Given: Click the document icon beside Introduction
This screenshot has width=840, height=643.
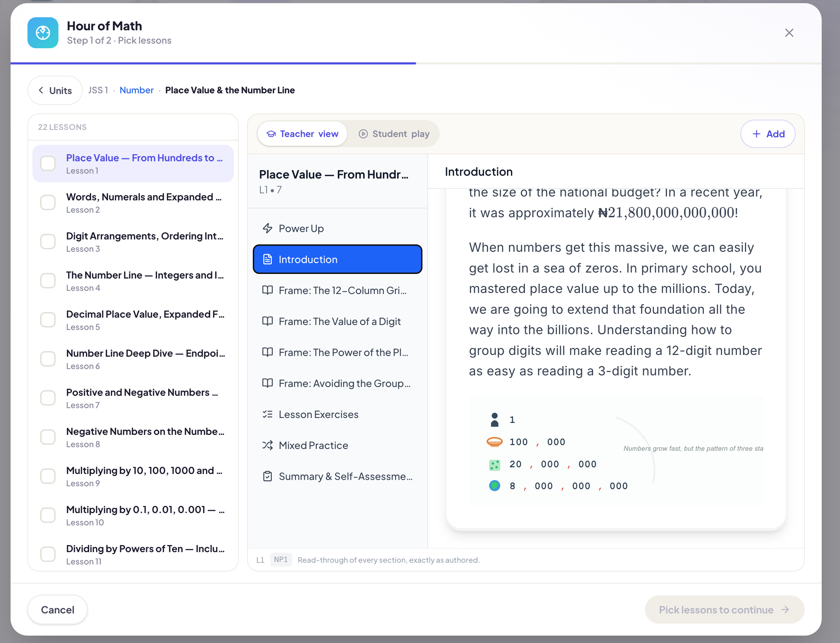Looking at the screenshot, I should 268,260.
